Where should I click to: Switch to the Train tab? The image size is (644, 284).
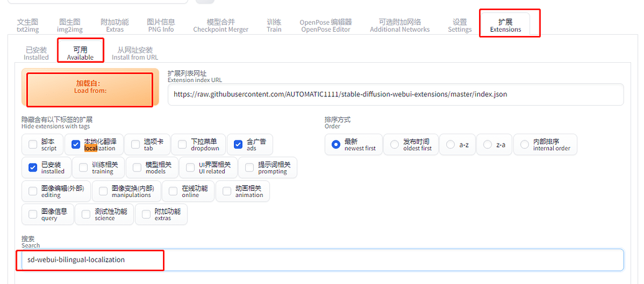274,25
